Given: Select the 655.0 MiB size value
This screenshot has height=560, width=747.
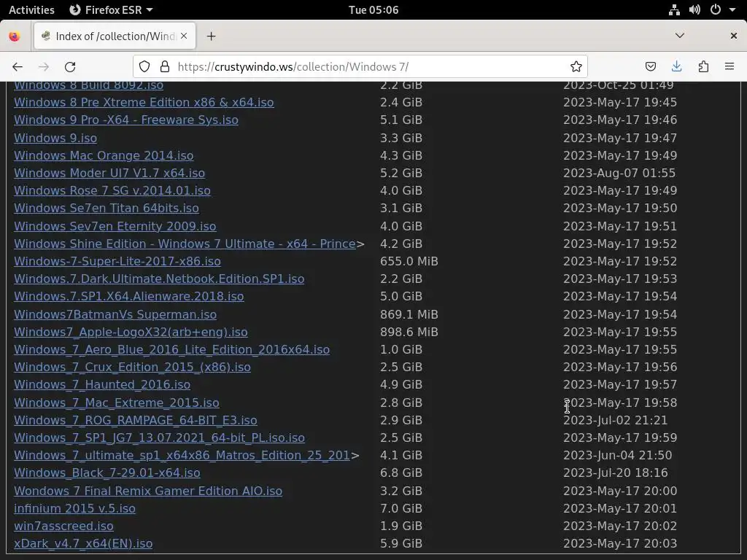Looking at the screenshot, I should [x=409, y=262].
